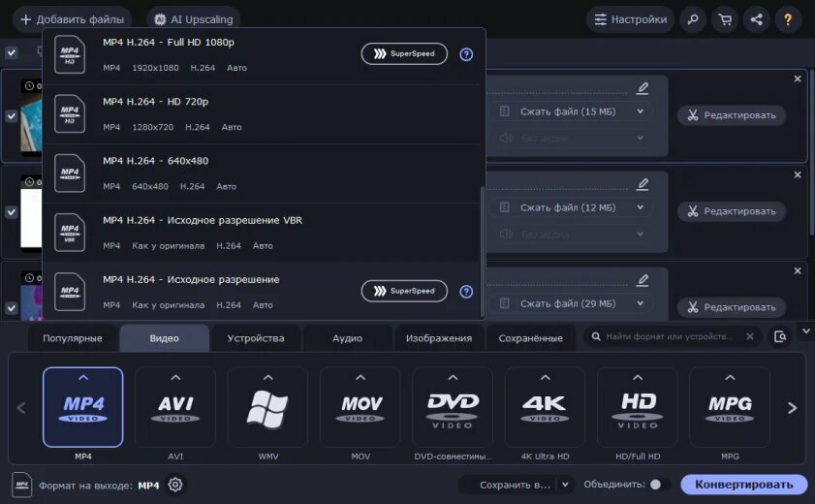Choose AVI video format icon
The width and height of the screenshot is (815, 504).
(x=175, y=407)
